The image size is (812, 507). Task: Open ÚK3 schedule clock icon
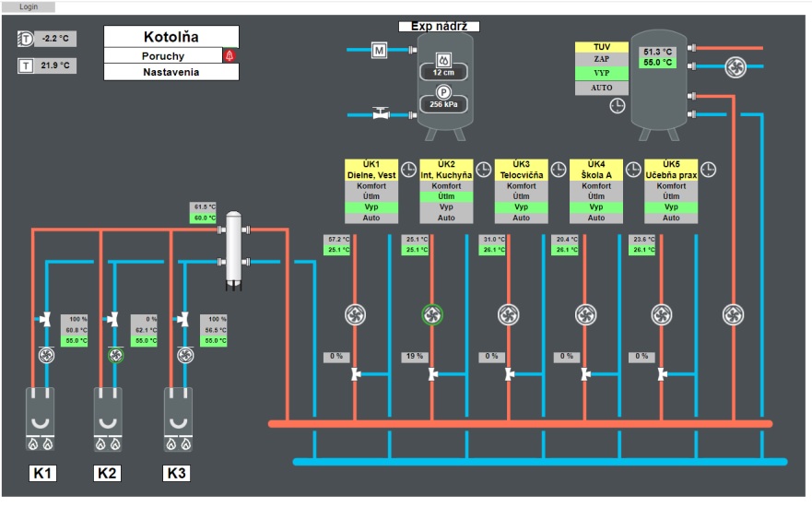pyautogui.click(x=559, y=170)
